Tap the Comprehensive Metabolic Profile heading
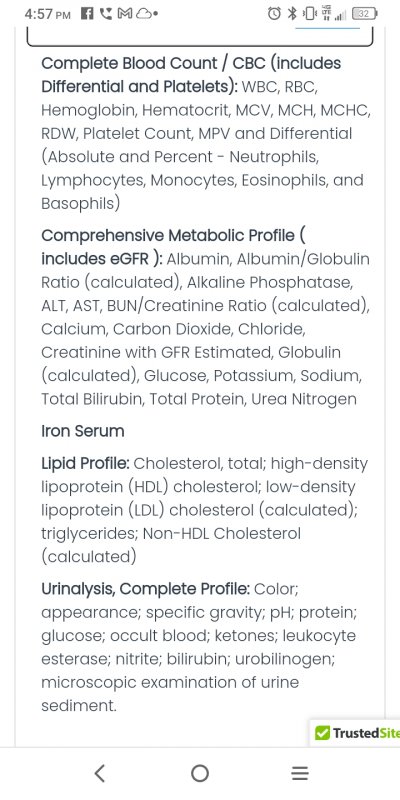 pos(175,247)
